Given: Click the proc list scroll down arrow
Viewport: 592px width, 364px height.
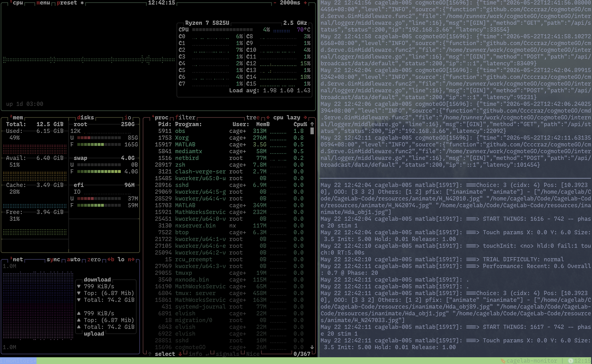Looking at the screenshot, I should (x=312, y=347).
